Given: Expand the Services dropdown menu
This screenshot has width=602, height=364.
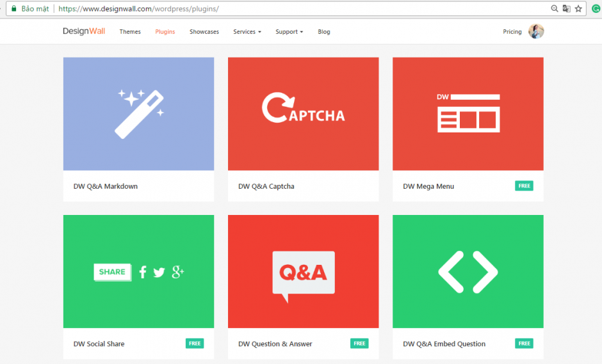Looking at the screenshot, I should tap(247, 32).
